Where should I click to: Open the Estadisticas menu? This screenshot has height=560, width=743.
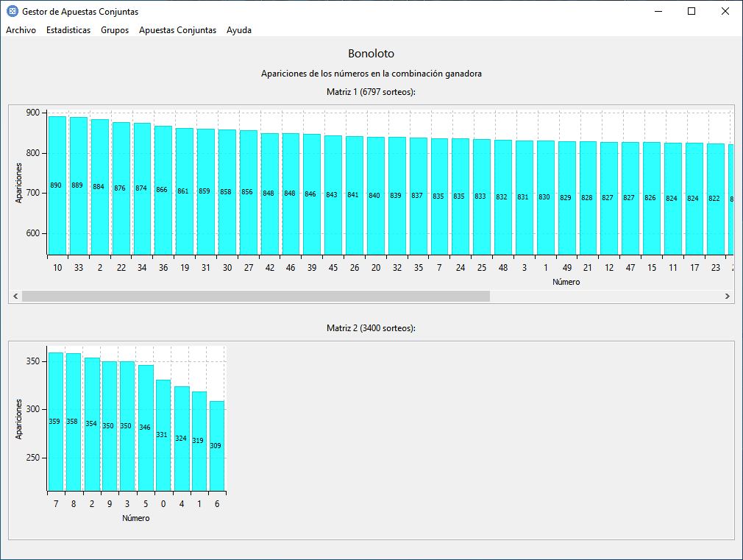68,30
